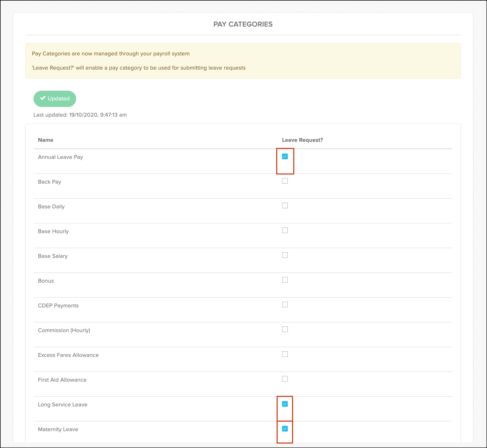Tick the Base Daily leave request box

[285, 206]
